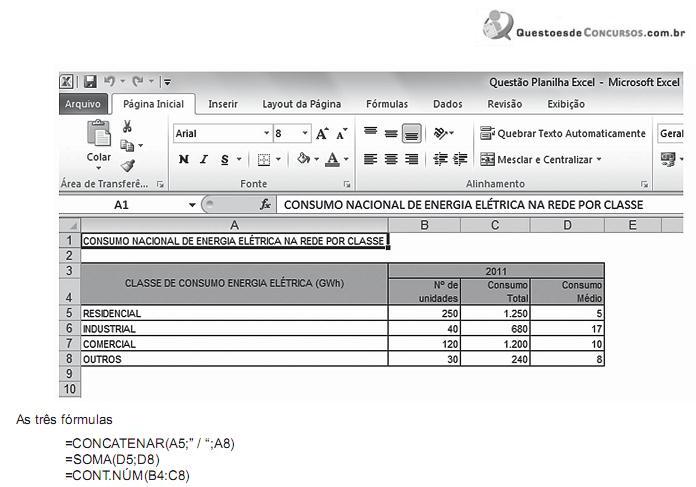Select column B header
696x487 pixels.
click(424, 225)
